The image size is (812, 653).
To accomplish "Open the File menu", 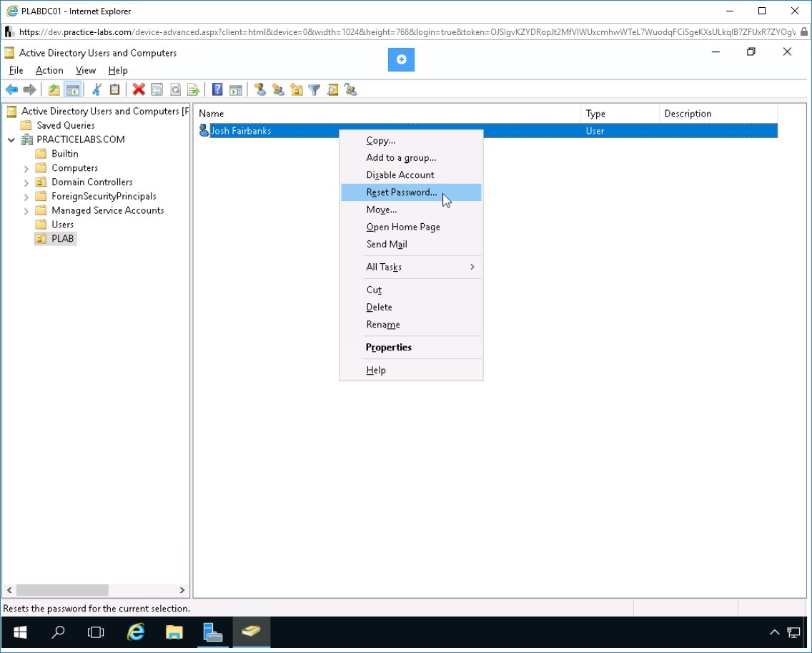I will [x=16, y=71].
